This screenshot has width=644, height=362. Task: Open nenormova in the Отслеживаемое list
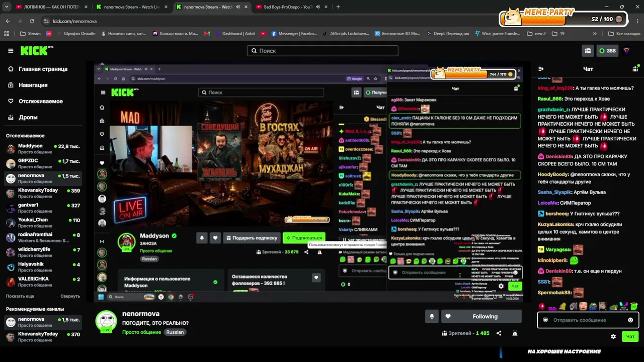pos(43,178)
